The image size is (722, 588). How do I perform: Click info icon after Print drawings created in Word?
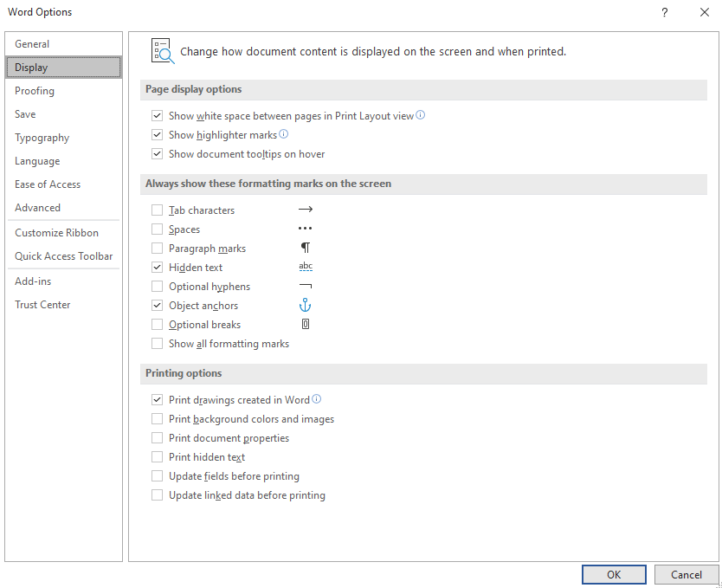point(316,399)
